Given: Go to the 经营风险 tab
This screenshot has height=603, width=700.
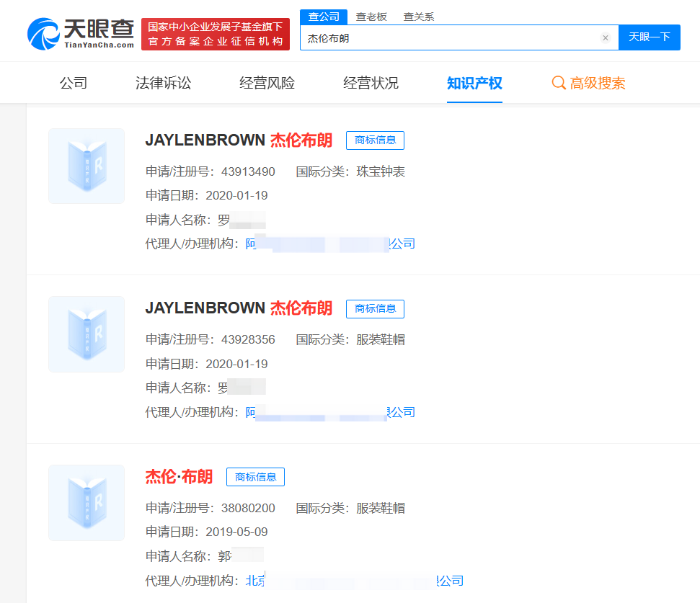Looking at the screenshot, I should pyautogui.click(x=267, y=83).
